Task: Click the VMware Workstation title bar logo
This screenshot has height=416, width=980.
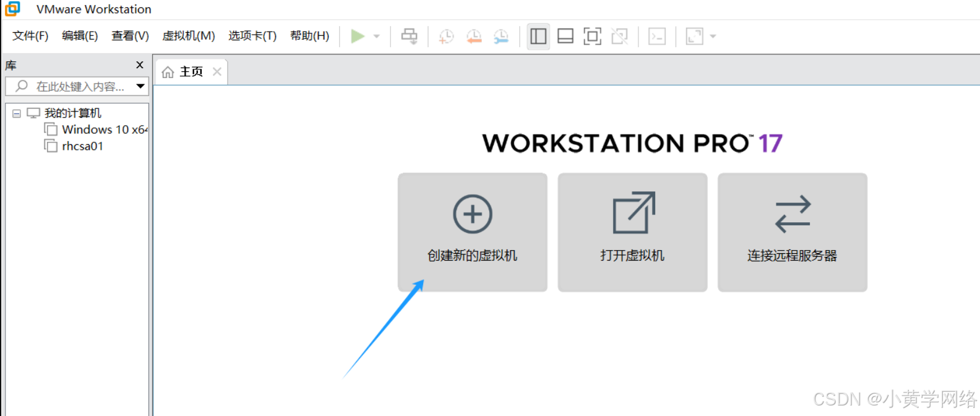Action: pyautogui.click(x=12, y=9)
